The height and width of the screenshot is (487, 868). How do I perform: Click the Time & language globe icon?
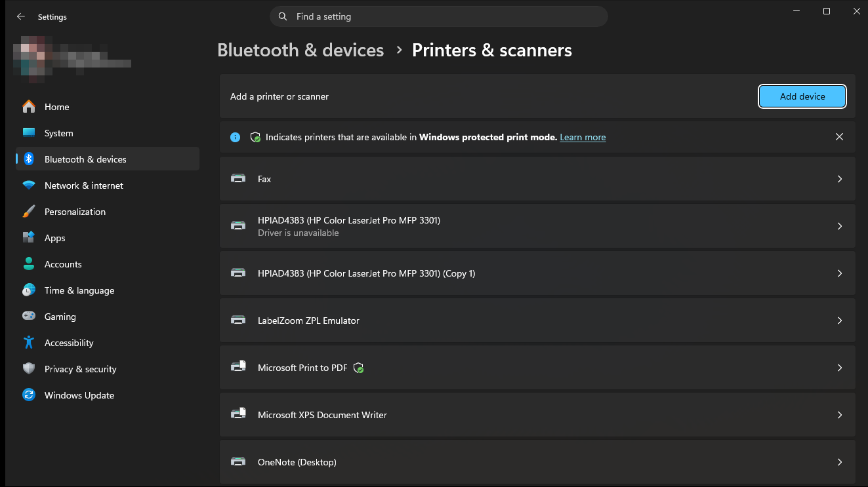point(29,290)
